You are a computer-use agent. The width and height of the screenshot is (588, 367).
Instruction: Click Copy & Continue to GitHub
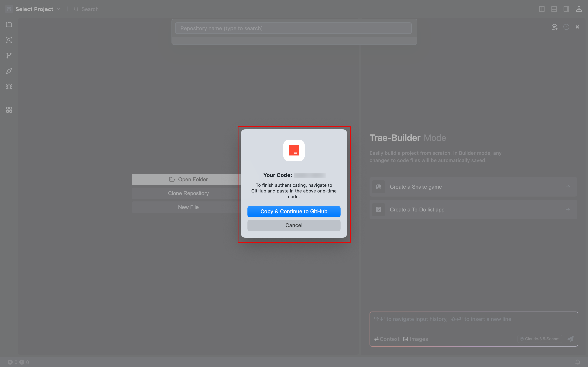click(x=294, y=211)
